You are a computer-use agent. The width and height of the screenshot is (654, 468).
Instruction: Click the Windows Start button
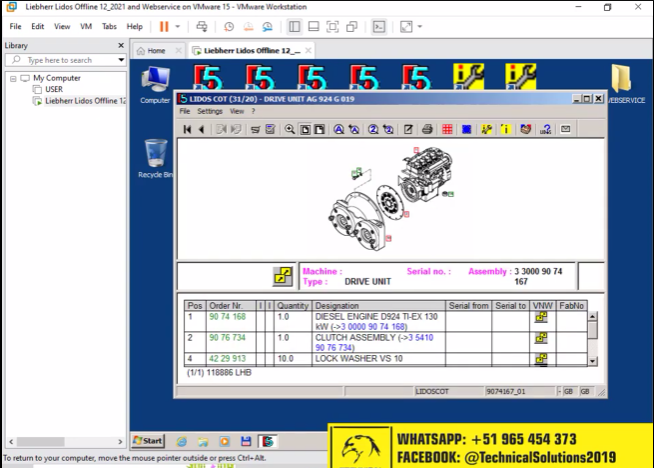(148, 440)
